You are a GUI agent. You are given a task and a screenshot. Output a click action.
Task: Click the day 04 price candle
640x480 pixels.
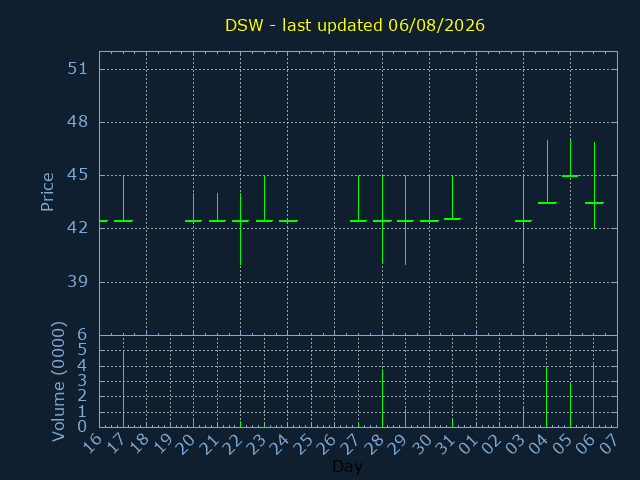tap(547, 172)
